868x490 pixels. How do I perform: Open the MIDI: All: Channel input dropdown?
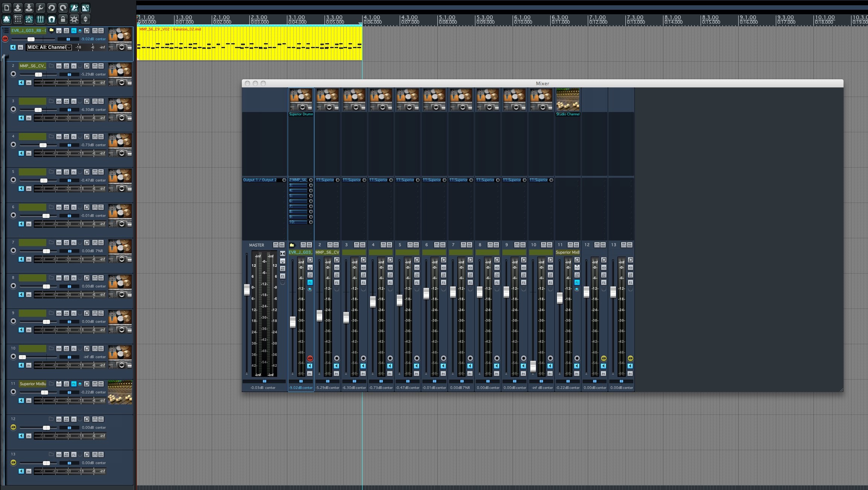(x=49, y=47)
